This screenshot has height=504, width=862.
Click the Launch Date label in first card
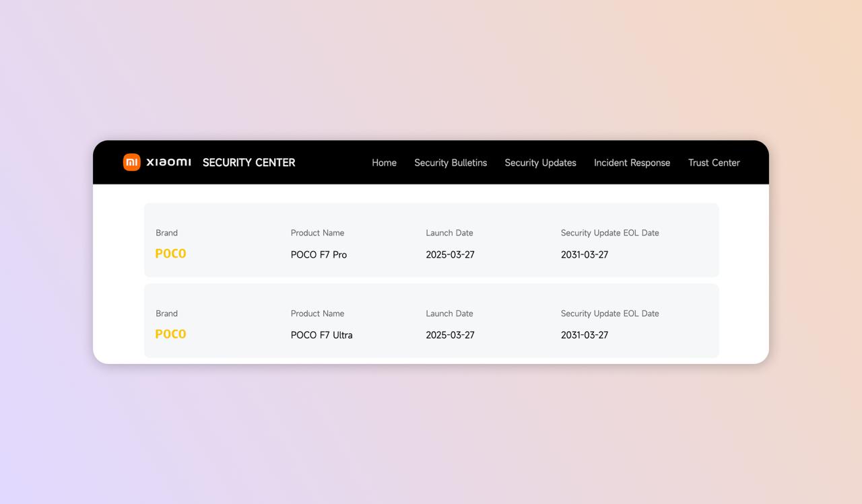click(x=449, y=233)
